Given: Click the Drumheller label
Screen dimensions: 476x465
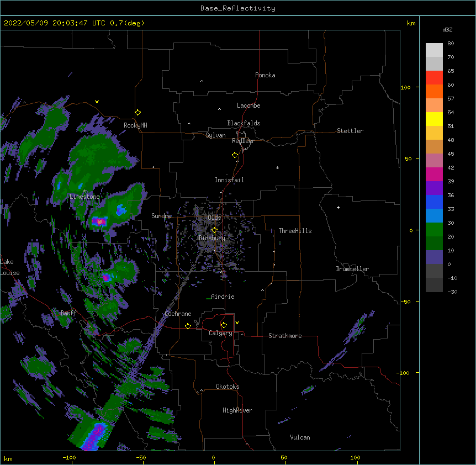Looking at the screenshot, I should pyautogui.click(x=352, y=269).
